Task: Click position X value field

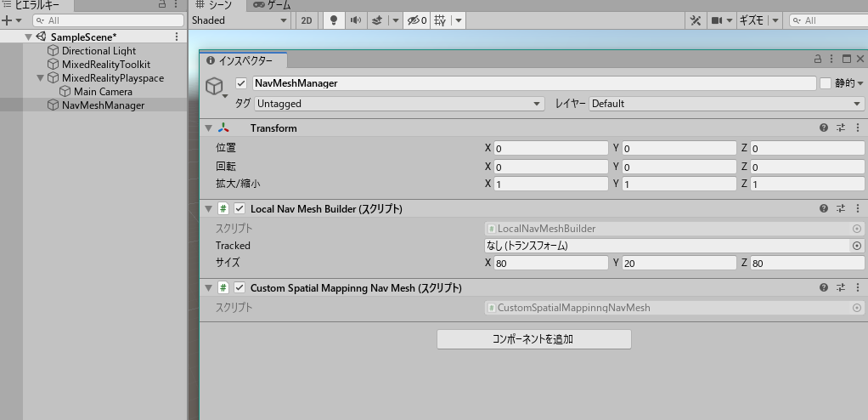Action: coord(551,148)
